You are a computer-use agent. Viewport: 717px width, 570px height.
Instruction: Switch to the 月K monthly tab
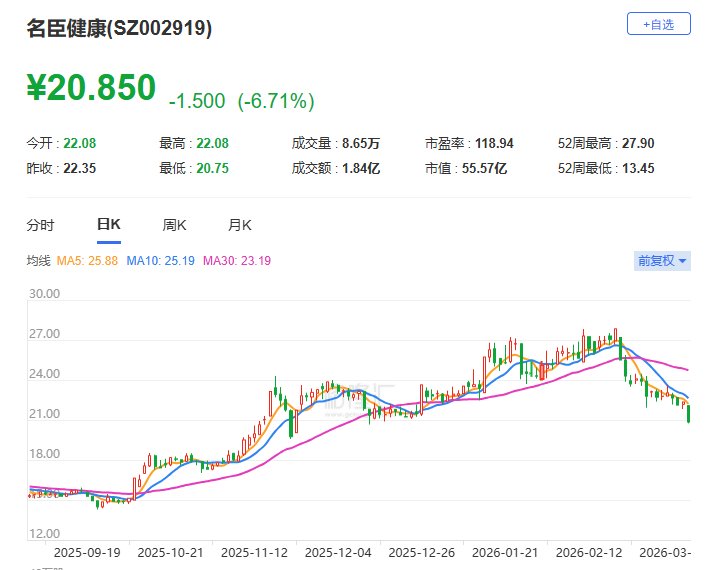click(x=240, y=225)
